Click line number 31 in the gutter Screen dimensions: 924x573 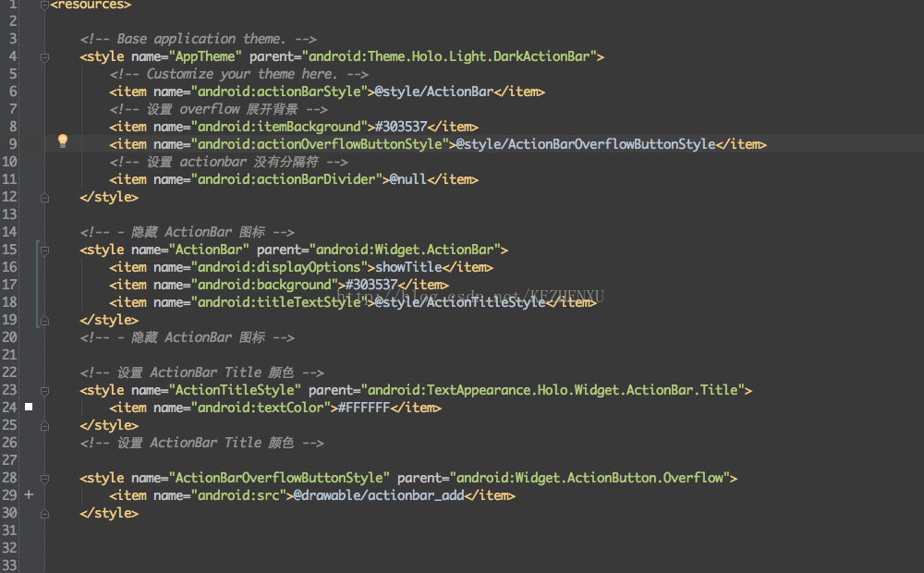click(9, 530)
